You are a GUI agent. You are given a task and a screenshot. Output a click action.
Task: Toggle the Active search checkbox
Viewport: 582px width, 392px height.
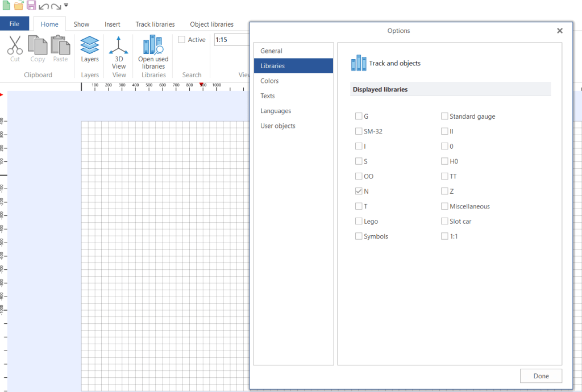point(181,40)
